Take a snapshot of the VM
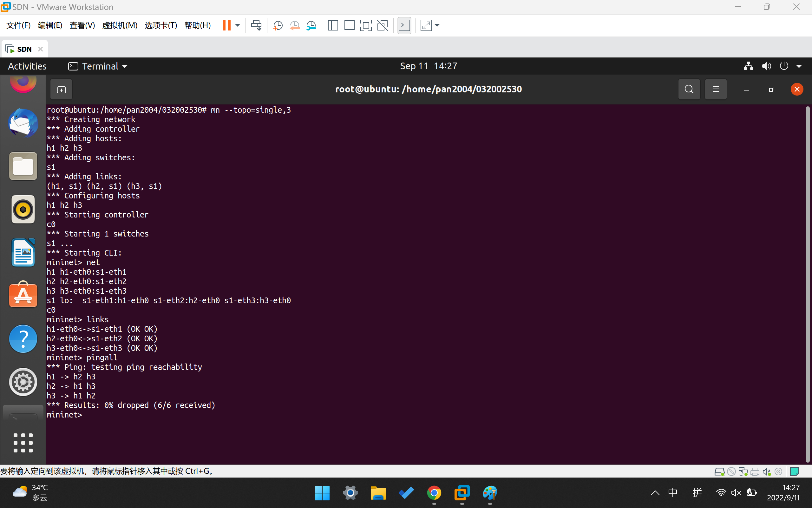The image size is (812, 508). (278, 25)
